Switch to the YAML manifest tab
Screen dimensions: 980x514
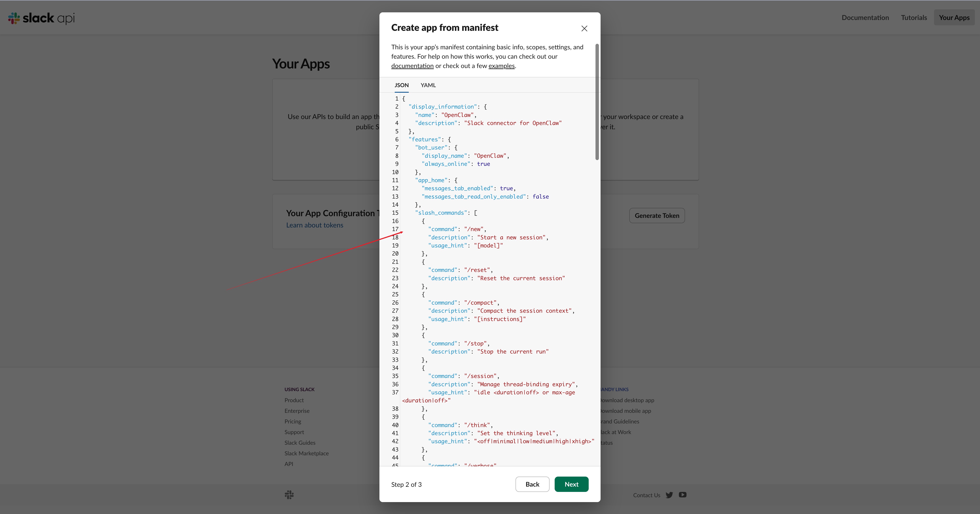pyautogui.click(x=428, y=85)
